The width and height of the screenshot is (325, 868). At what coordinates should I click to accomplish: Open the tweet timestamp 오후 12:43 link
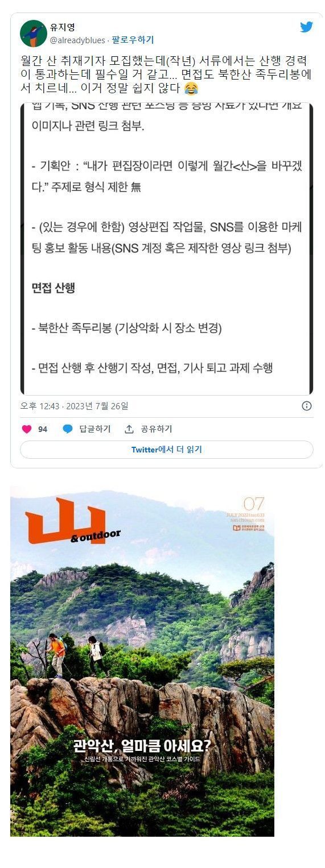(75, 406)
